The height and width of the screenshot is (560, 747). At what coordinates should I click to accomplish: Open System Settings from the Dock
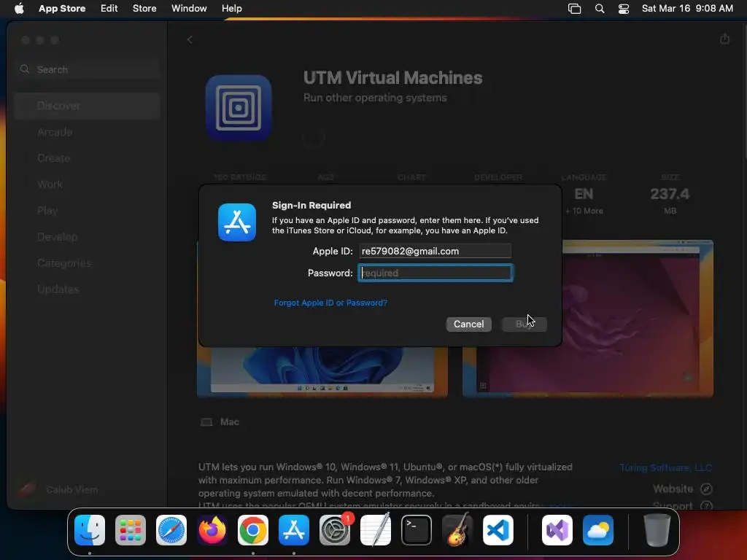click(x=334, y=530)
